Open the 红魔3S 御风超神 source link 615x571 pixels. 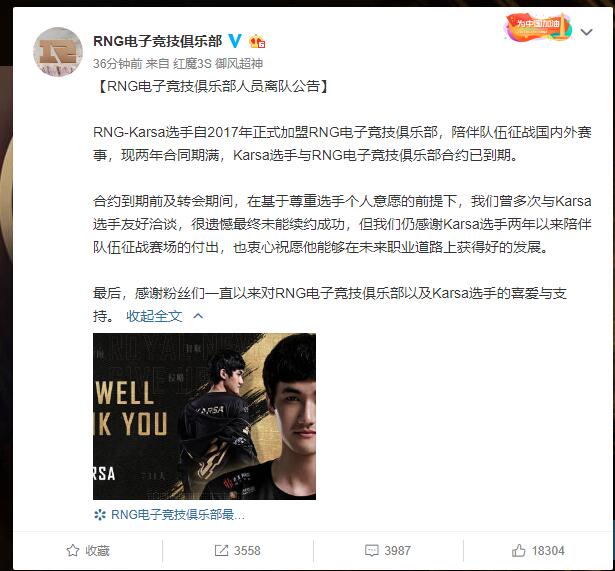click(x=218, y=64)
